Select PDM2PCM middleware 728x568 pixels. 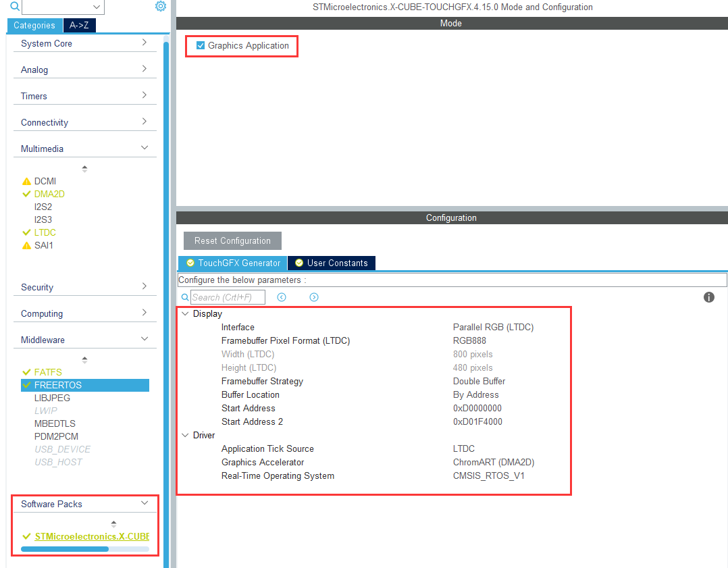click(x=56, y=436)
